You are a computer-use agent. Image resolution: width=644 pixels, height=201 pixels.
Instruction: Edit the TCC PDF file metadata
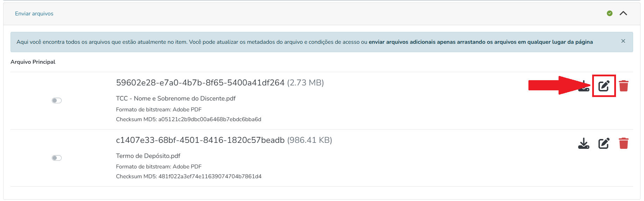604,86
